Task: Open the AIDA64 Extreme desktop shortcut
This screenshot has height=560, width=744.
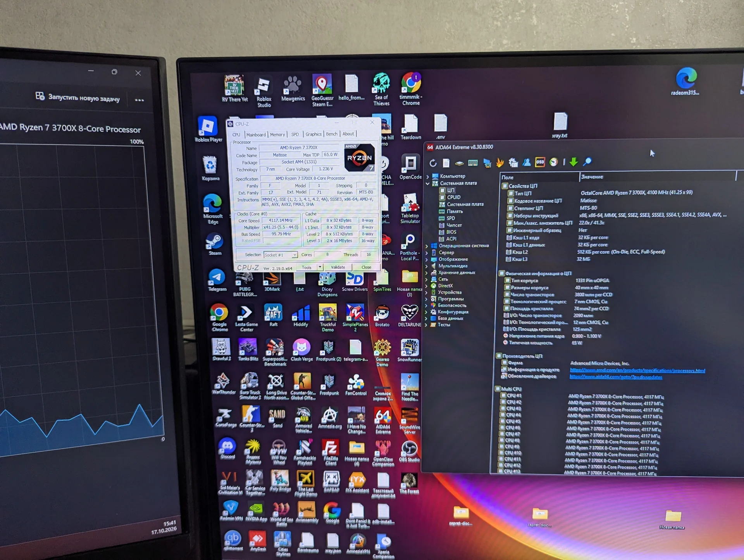Action: (x=383, y=421)
